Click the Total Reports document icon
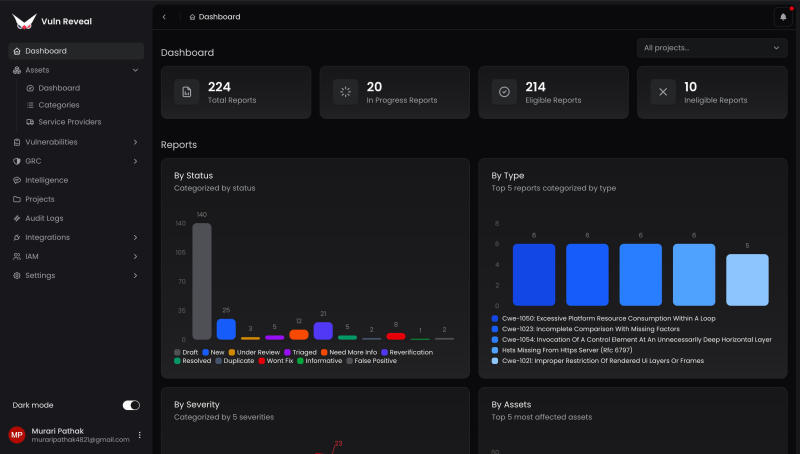800x454 pixels. (187, 92)
